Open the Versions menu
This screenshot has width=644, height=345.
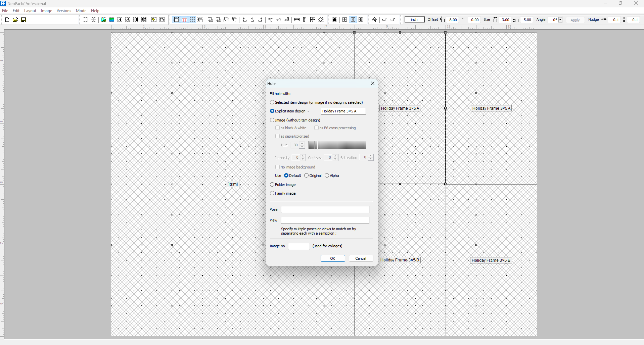tap(63, 10)
